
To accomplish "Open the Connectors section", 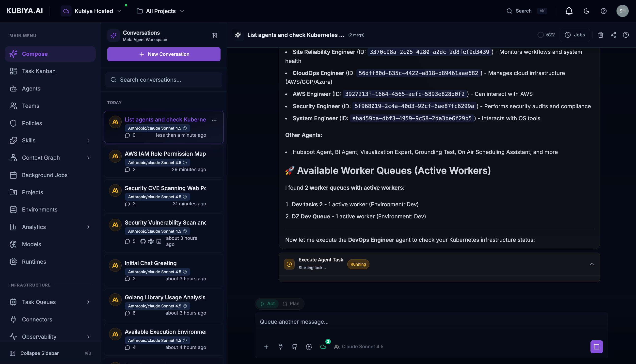I will click(37, 319).
